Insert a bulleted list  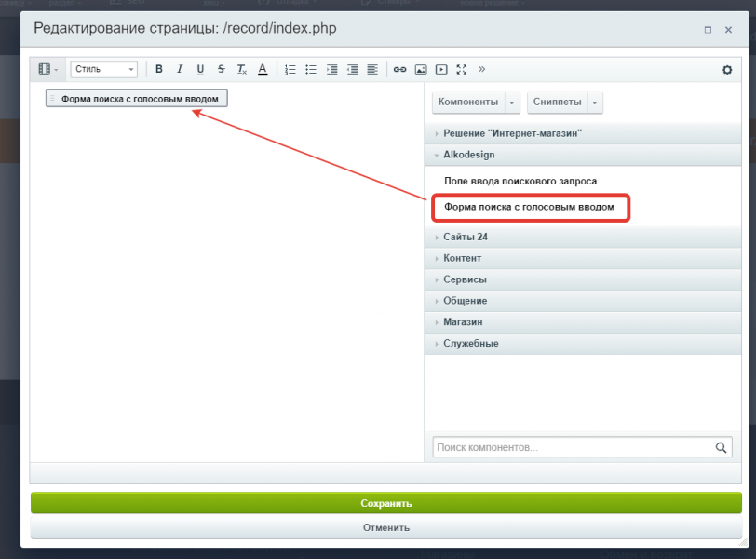pyautogui.click(x=311, y=69)
